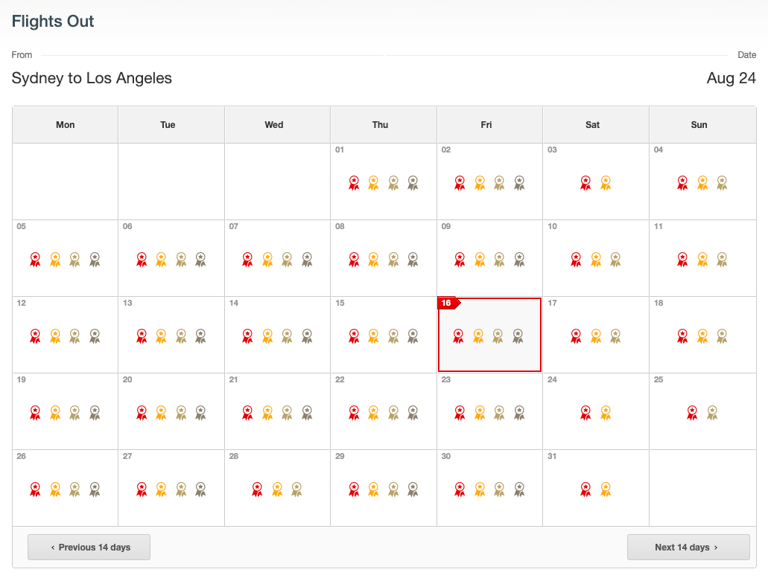This screenshot has width=768, height=578.
Task: Click the dark brown ribbon on day 30
Action: pyautogui.click(x=519, y=489)
